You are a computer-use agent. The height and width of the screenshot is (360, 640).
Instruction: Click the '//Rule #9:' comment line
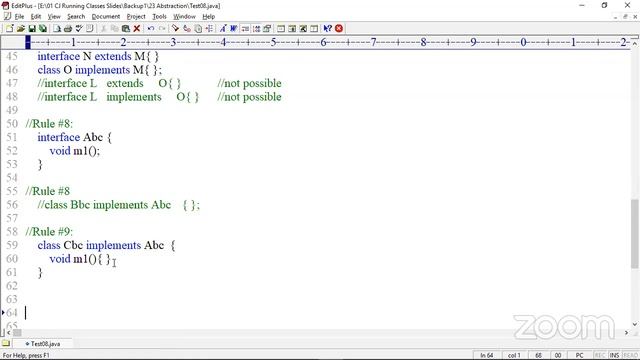click(49, 231)
